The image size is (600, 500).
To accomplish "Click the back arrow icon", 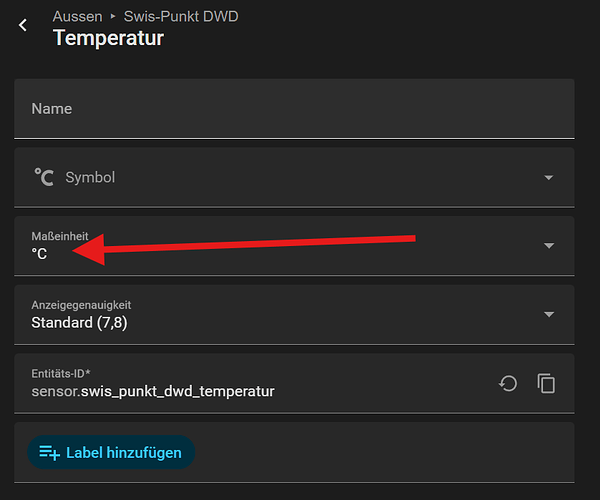I will (x=24, y=25).
